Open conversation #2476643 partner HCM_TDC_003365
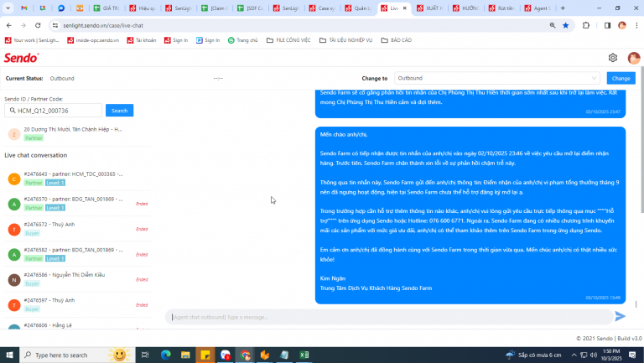The height and width of the screenshot is (363, 644). tap(77, 179)
